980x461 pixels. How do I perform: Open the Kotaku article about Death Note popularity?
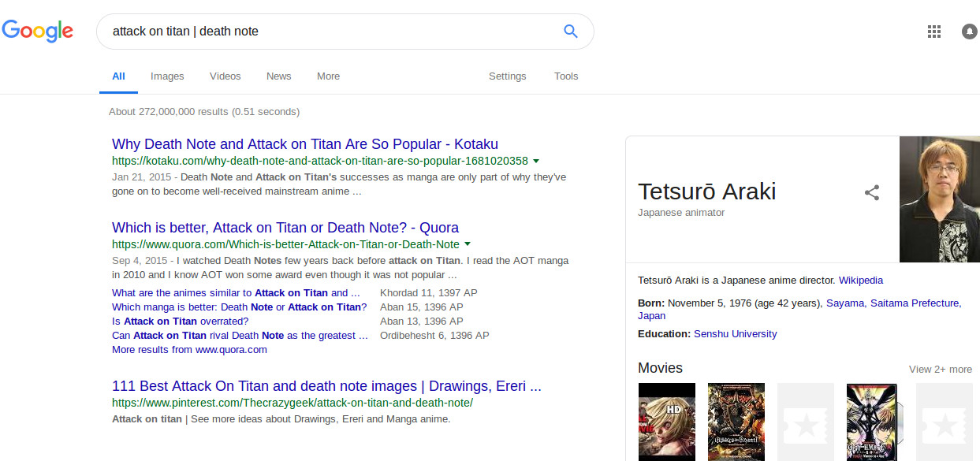coord(305,144)
